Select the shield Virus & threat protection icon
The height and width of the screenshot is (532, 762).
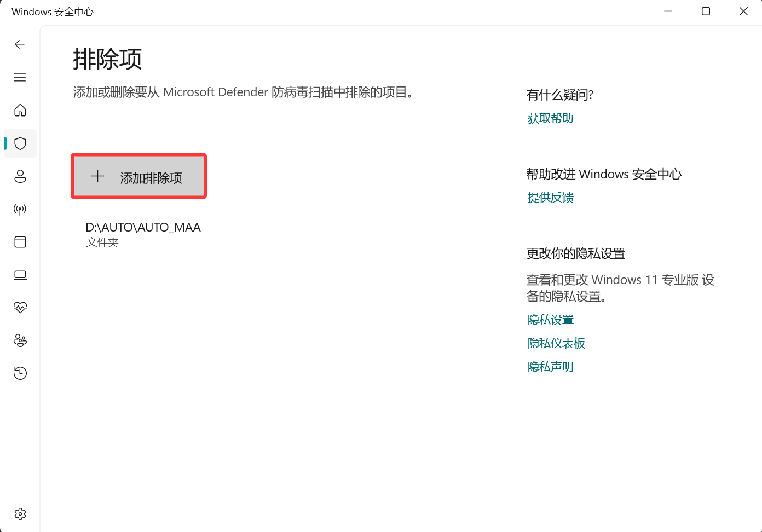coord(20,143)
